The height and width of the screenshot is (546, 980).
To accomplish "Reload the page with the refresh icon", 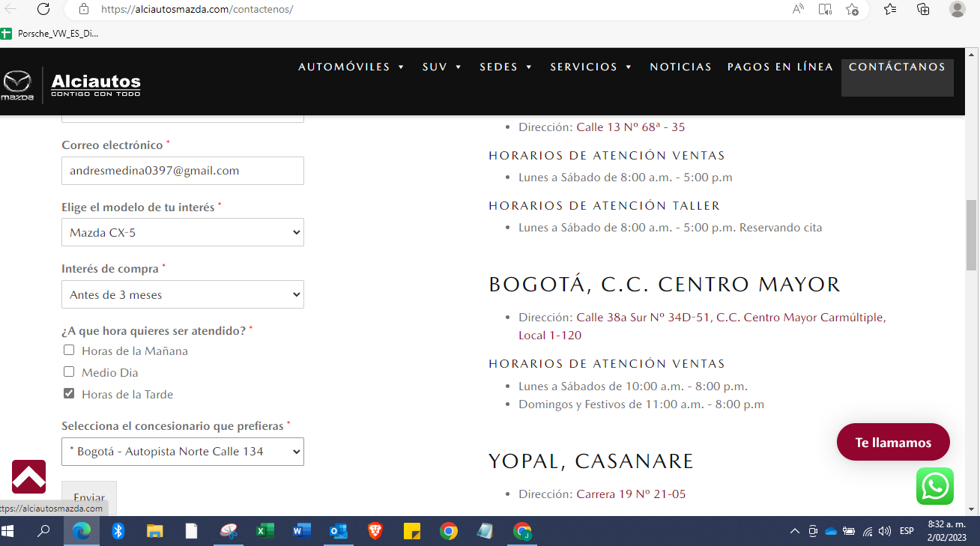I will click(43, 9).
